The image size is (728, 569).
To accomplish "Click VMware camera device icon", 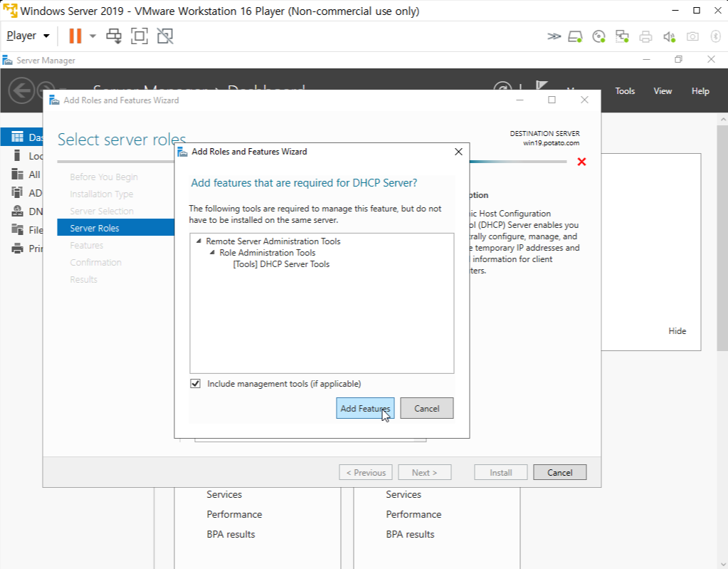I will [x=692, y=36].
